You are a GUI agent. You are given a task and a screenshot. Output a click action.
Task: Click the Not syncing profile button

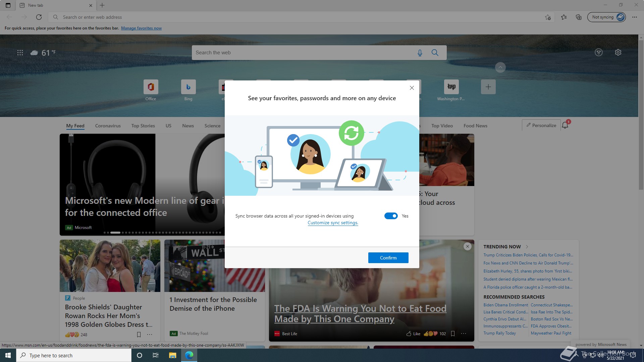(606, 17)
